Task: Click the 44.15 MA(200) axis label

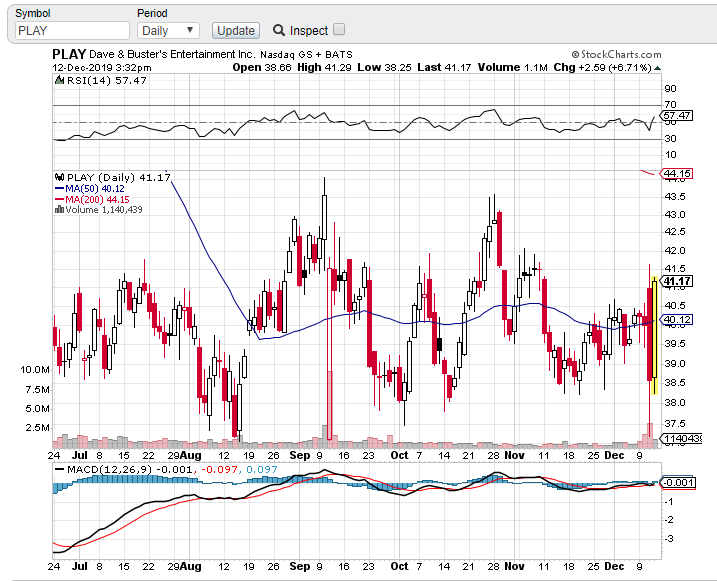Action: pos(677,174)
